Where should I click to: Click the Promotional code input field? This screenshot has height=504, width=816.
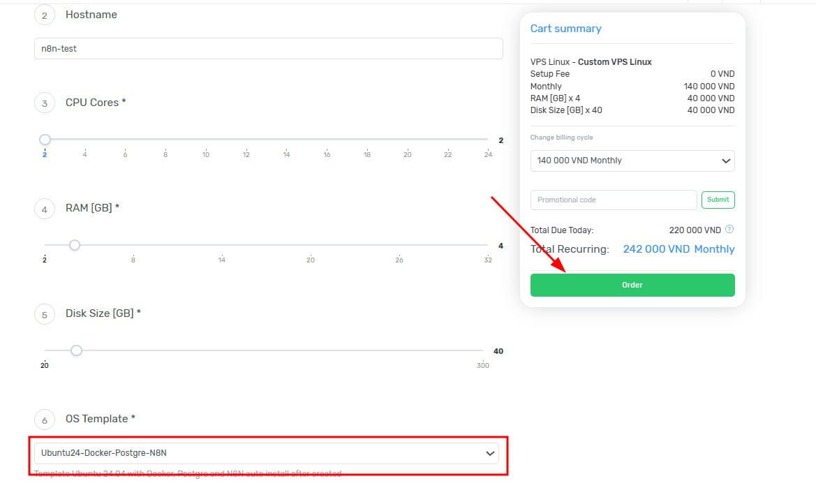613,200
